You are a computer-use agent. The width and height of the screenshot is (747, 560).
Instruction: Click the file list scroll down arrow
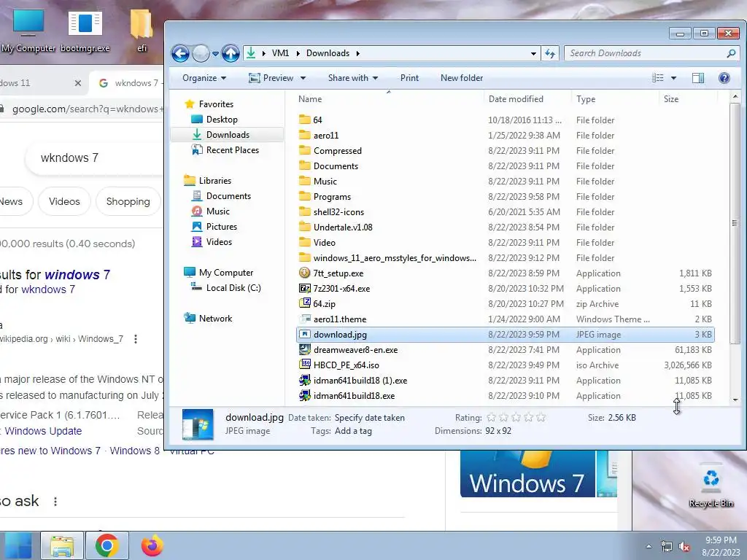(735, 400)
